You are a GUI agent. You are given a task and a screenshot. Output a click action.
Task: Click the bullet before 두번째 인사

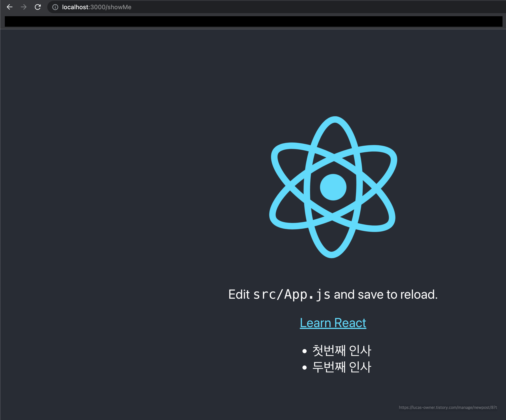pyautogui.click(x=304, y=367)
